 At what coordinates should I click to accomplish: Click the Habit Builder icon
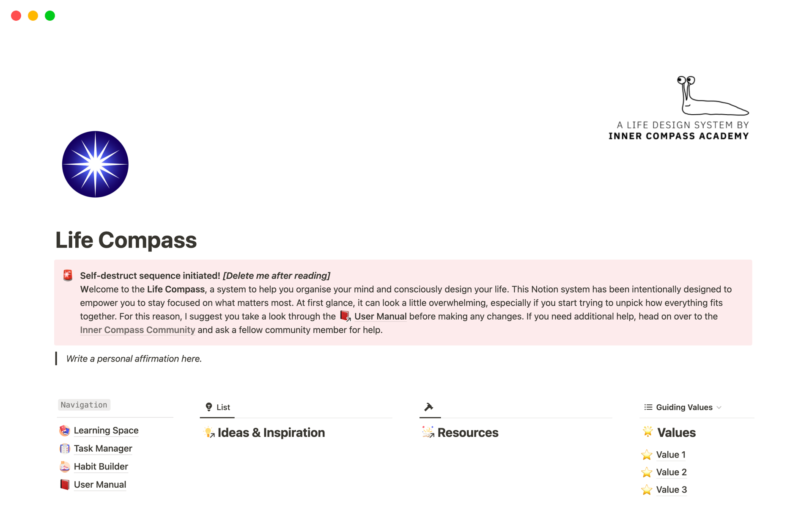click(x=65, y=466)
